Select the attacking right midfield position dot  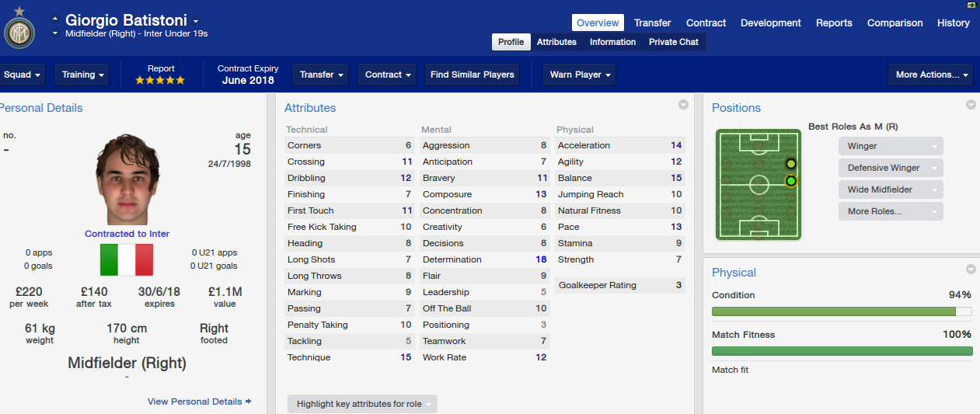(x=790, y=164)
